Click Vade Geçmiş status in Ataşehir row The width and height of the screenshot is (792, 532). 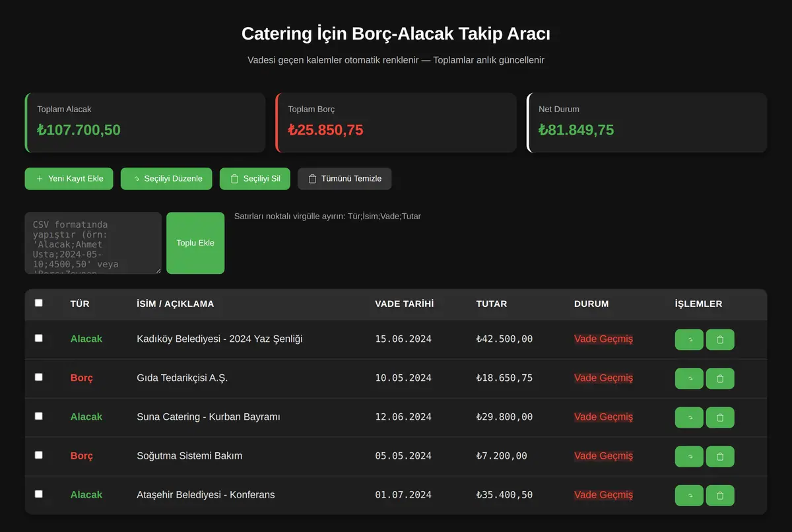click(603, 495)
